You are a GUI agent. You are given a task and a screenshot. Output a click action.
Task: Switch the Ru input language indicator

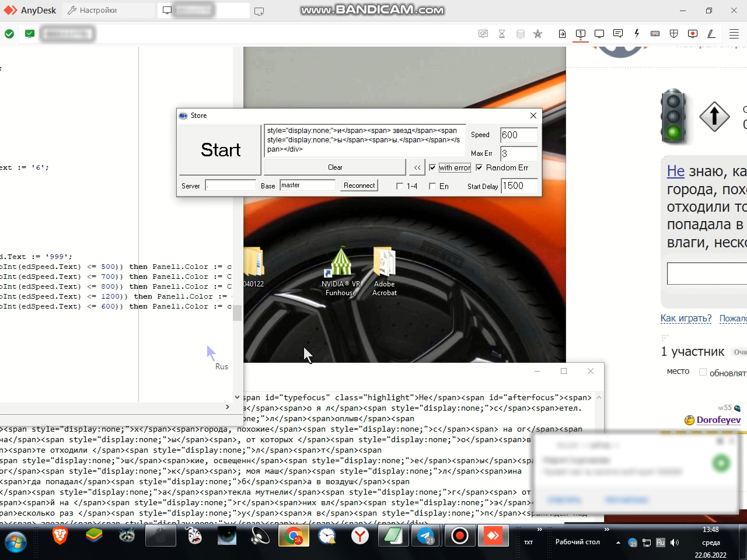660,542
